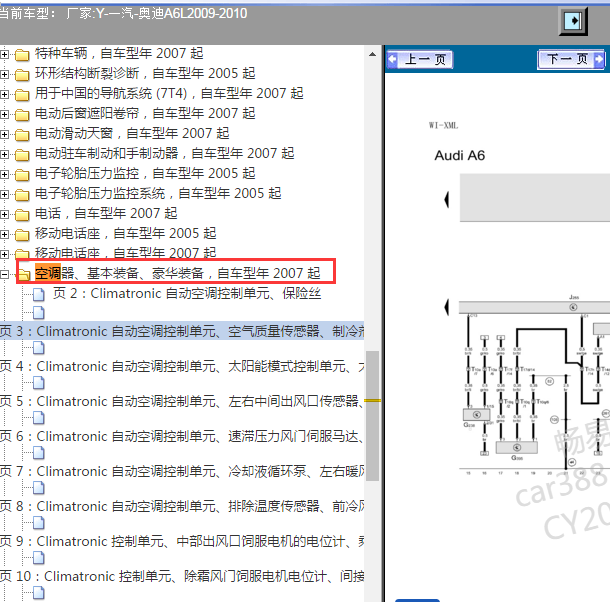Click folder icon of 特种车辆 entry

(x=22, y=54)
